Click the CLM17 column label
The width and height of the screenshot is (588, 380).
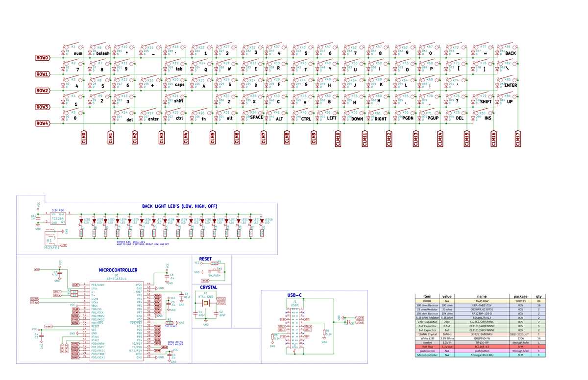point(518,139)
